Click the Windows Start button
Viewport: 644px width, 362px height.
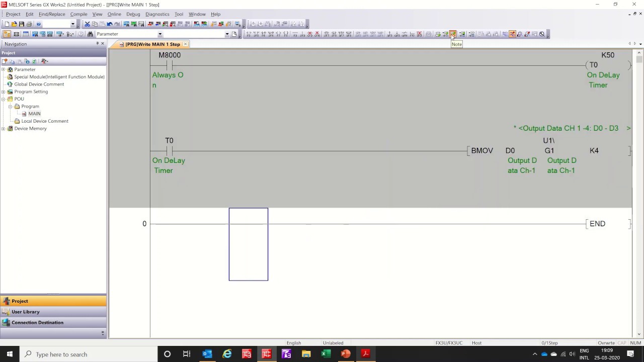(x=10, y=354)
